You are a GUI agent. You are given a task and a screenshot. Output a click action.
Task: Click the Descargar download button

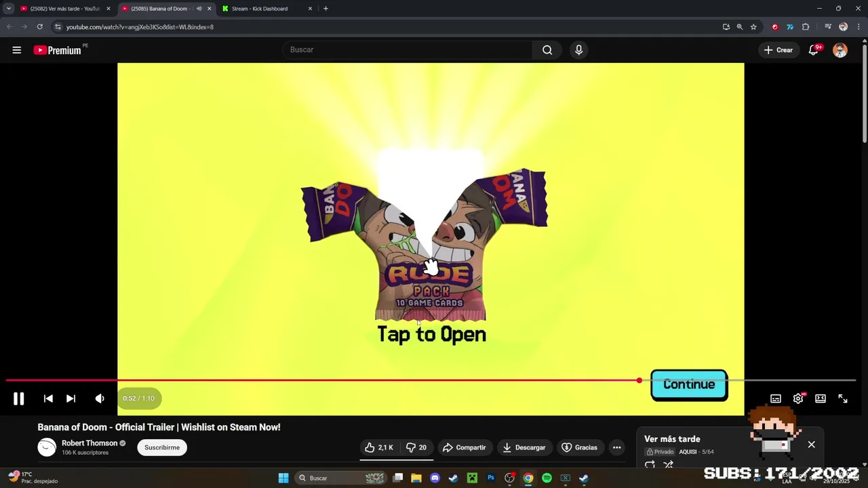[x=524, y=447]
